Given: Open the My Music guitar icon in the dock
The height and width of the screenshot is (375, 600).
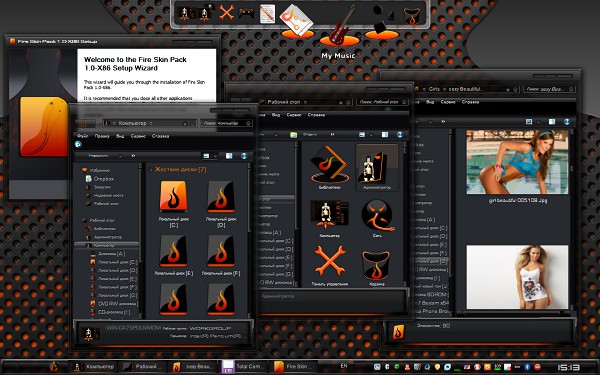Looking at the screenshot, I should pyautogui.click(x=339, y=26).
